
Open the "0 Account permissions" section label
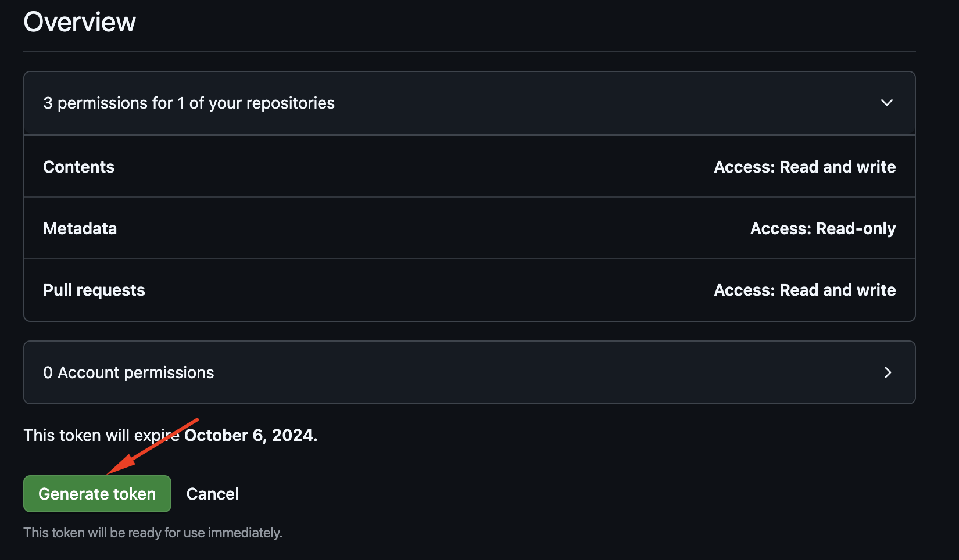[128, 372]
